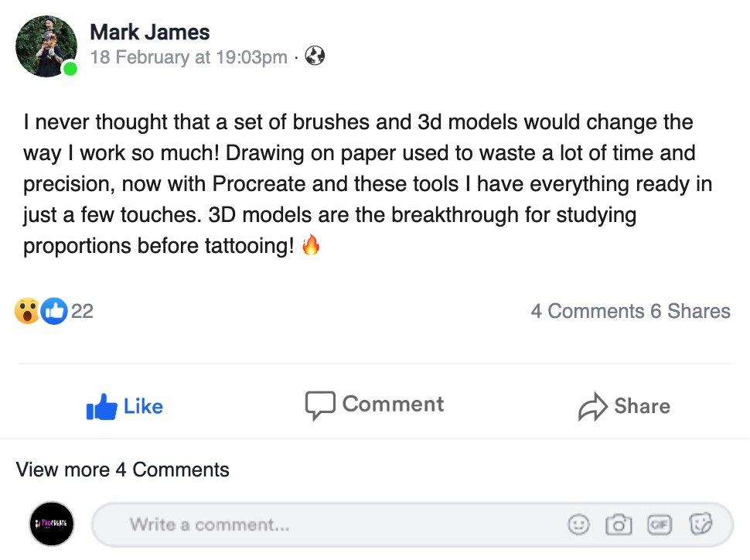Like Mark James's post

point(124,407)
